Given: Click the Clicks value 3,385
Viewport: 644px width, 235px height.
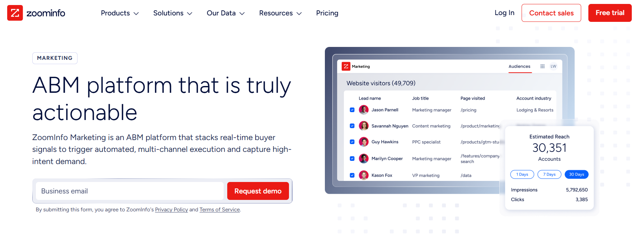Looking at the screenshot, I should click(x=582, y=200).
